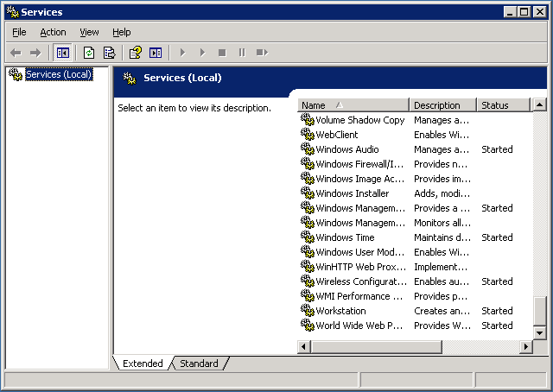
Task: Click the Stop Service square icon
Action: tap(222, 53)
